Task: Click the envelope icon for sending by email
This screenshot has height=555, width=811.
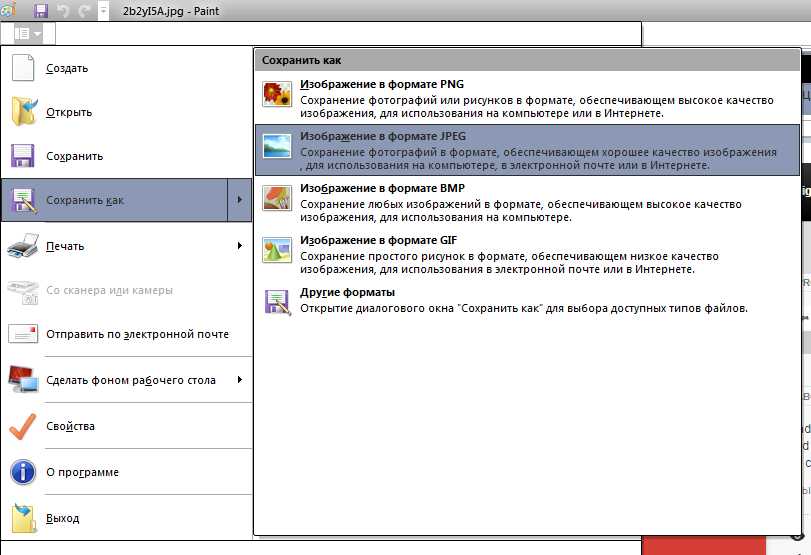Action: tap(23, 334)
